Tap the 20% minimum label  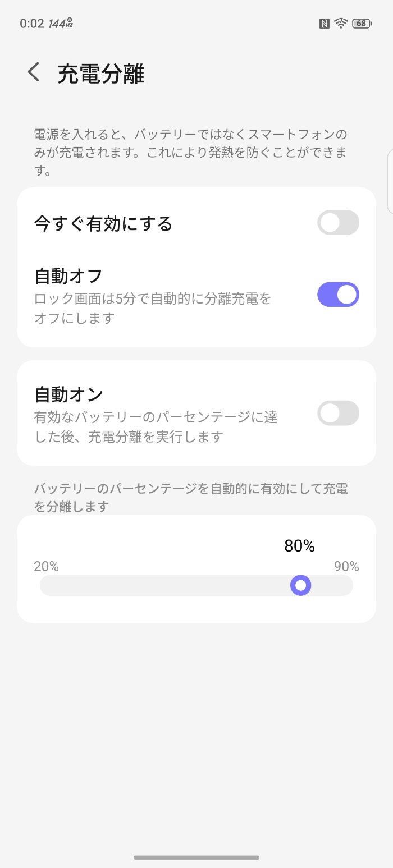[46, 566]
